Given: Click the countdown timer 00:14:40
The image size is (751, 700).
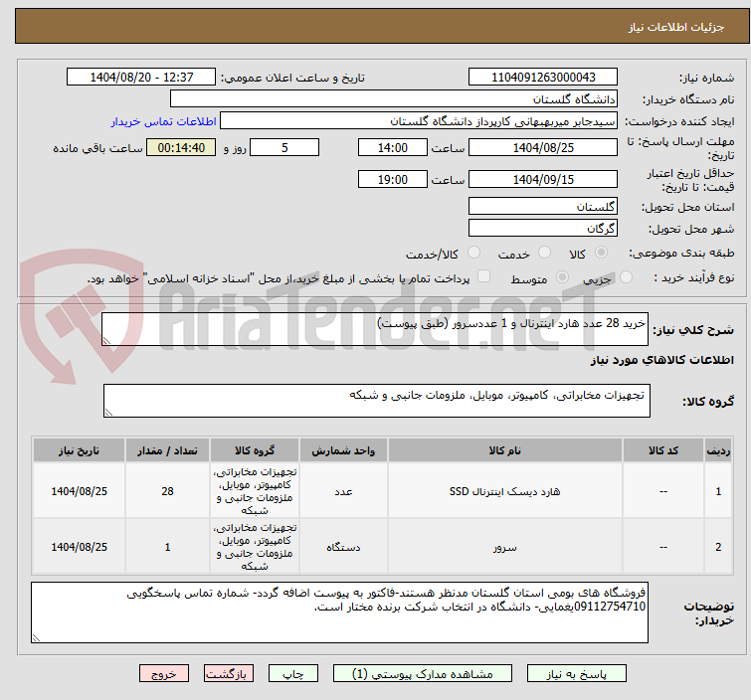Looking at the screenshot, I should click(x=181, y=147).
